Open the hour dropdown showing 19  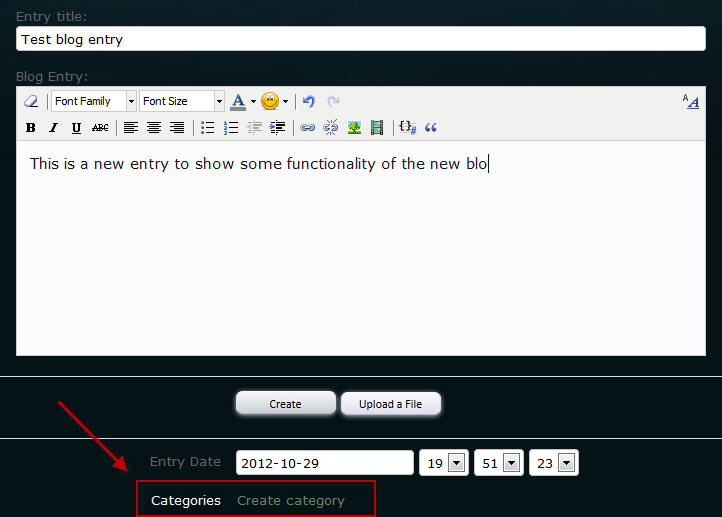[444, 463]
